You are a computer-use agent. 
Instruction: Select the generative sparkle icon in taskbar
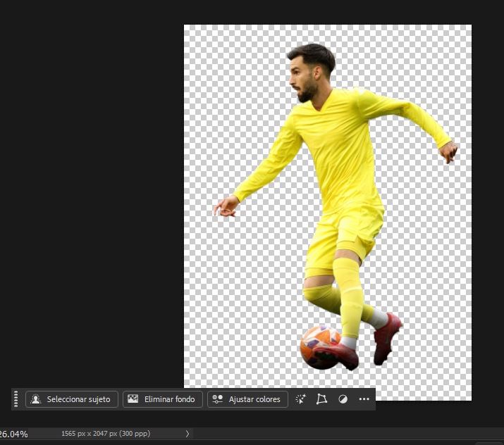click(301, 399)
